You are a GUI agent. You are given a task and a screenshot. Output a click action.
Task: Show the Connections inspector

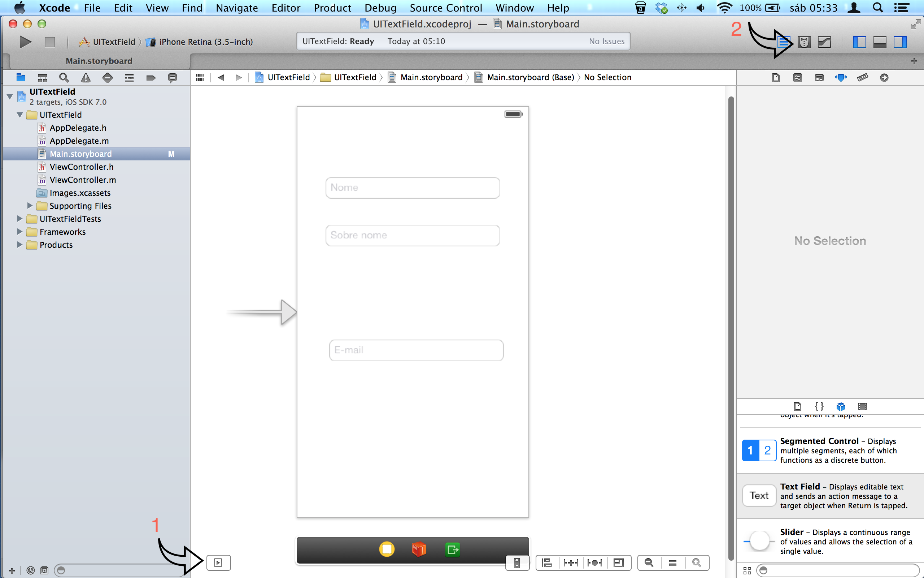pyautogui.click(x=884, y=78)
